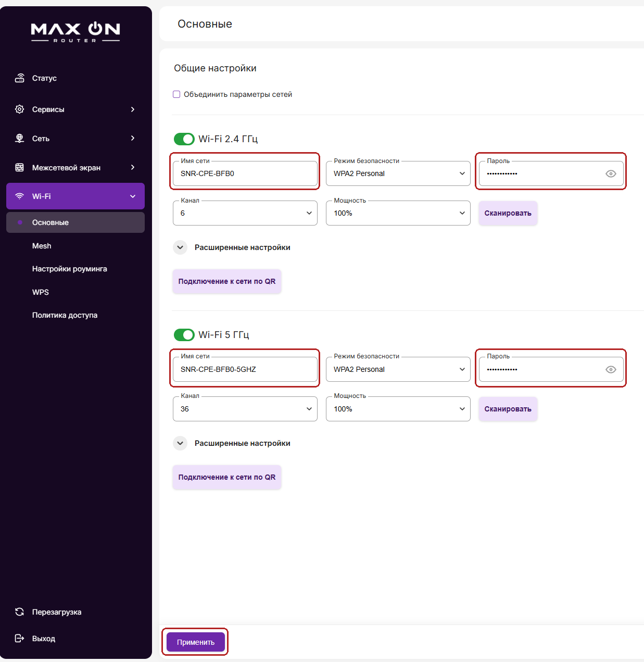
Task: Expand the Сеть submenu chevron
Action: [x=133, y=138]
